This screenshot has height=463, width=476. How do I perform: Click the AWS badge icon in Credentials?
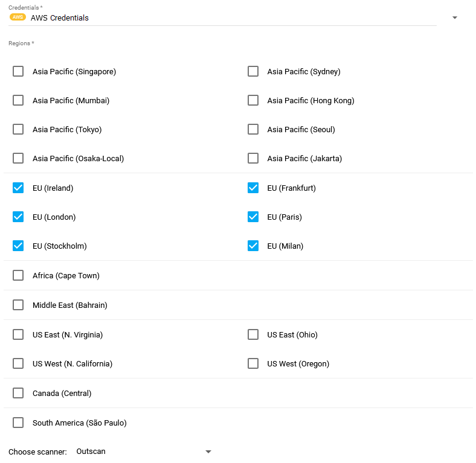18,18
